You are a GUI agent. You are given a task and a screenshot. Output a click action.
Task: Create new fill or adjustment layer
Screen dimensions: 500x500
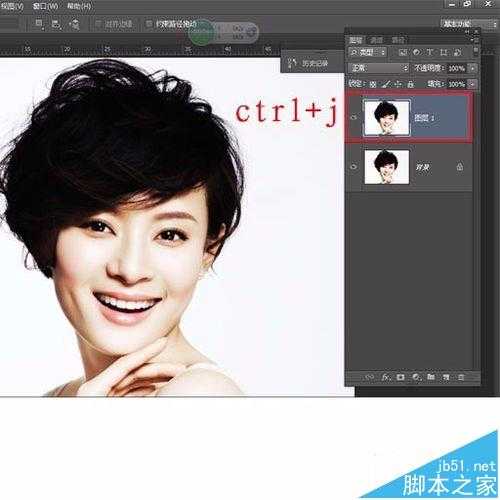[x=416, y=377]
